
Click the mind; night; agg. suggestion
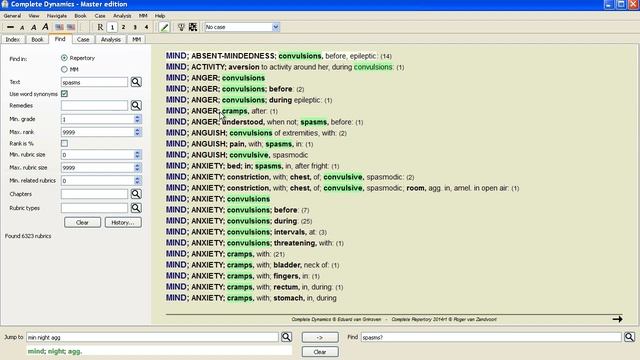coord(55,351)
